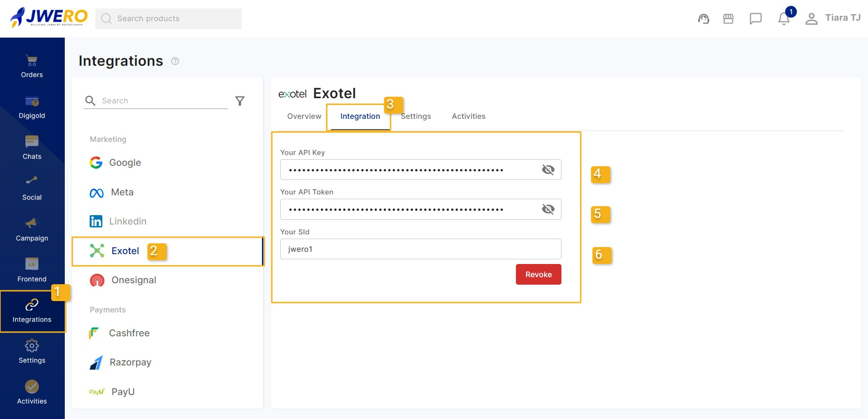Select the Exotel integration

168,251
